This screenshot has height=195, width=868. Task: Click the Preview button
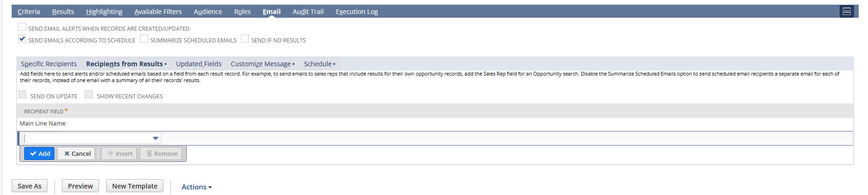[81, 186]
